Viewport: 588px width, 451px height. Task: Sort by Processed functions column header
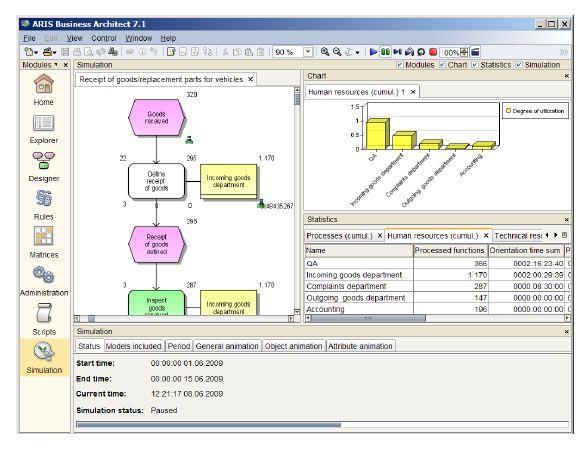click(x=450, y=250)
